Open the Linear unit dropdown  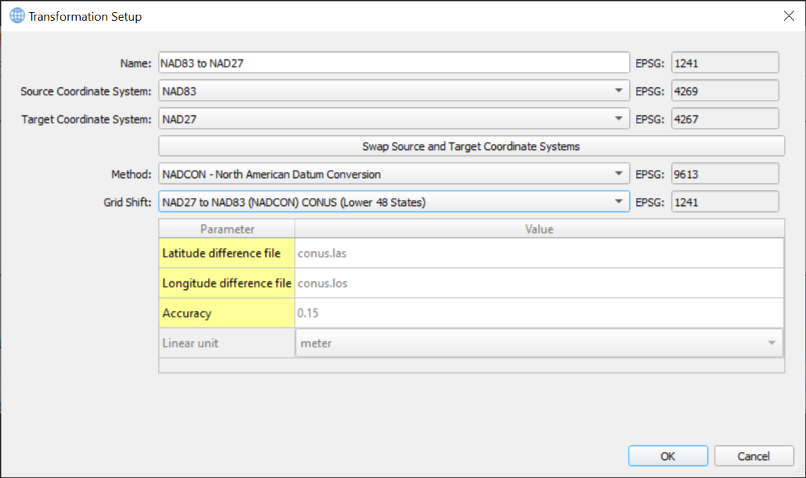tap(539, 343)
